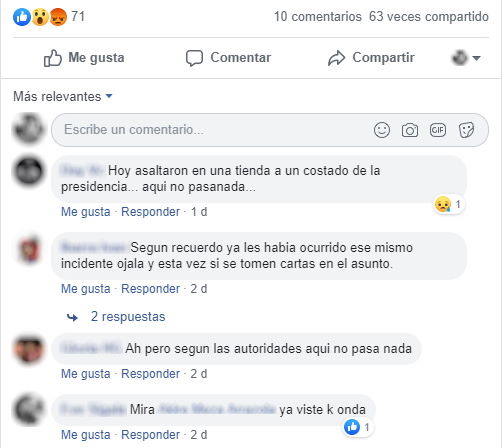Reply to the 'Hoy asaltaron' comment
The height and width of the screenshot is (448, 502).
coord(150,212)
